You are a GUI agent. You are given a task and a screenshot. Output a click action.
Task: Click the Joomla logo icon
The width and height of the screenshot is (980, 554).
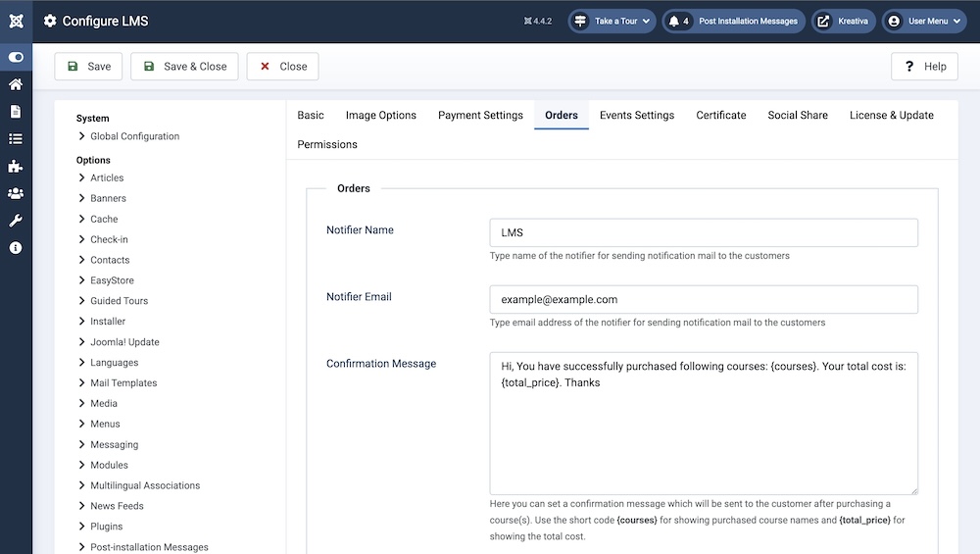pyautogui.click(x=16, y=21)
